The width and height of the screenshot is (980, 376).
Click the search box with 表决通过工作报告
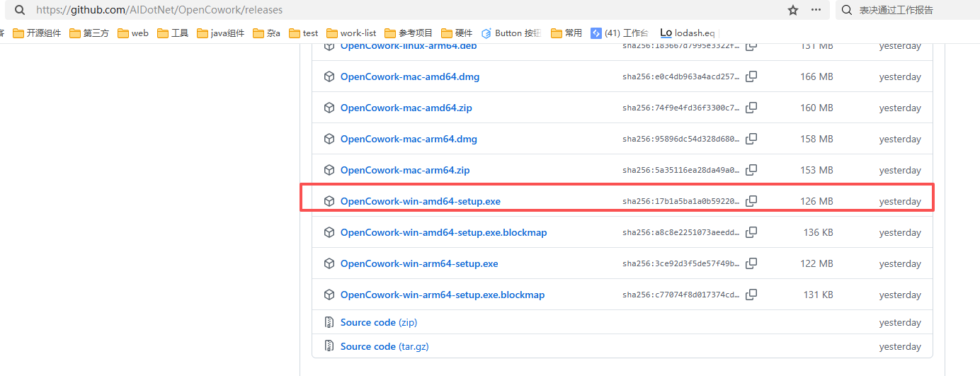click(x=908, y=10)
